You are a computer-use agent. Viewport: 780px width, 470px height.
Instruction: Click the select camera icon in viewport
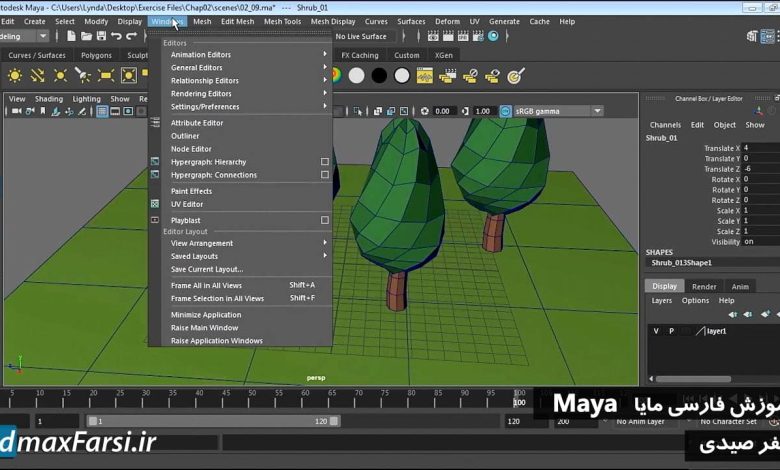(16, 111)
